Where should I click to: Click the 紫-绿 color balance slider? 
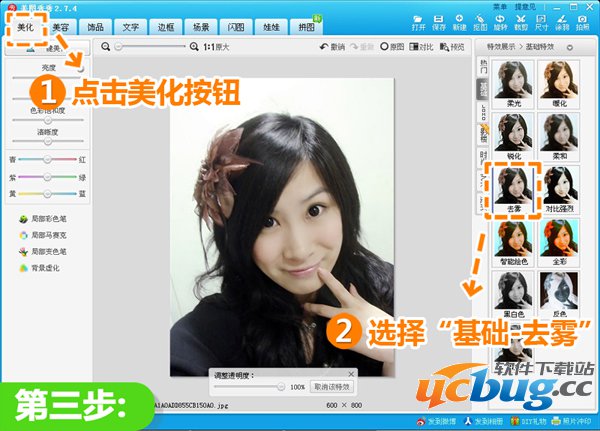[x=47, y=177]
